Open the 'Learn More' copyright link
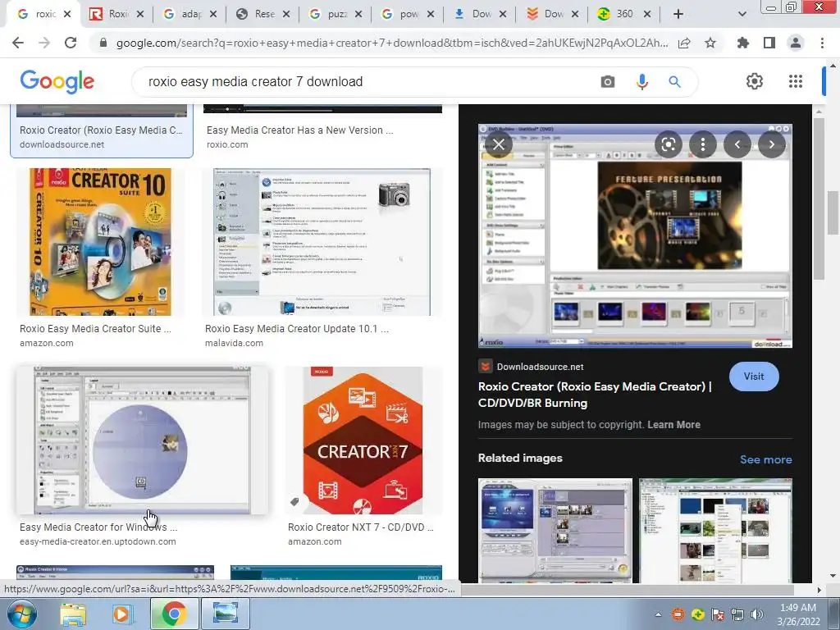The height and width of the screenshot is (630, 840). tap(673, 424)
